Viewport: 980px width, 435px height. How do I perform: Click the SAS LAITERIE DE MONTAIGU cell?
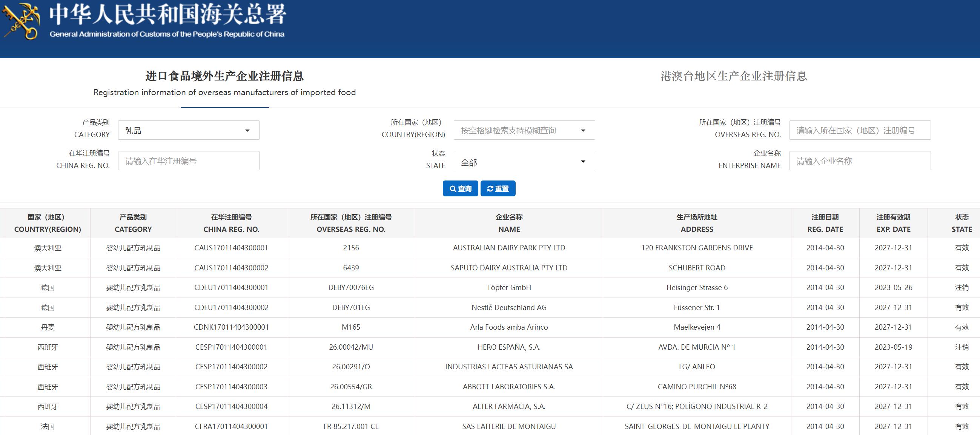tap(509, 426)
